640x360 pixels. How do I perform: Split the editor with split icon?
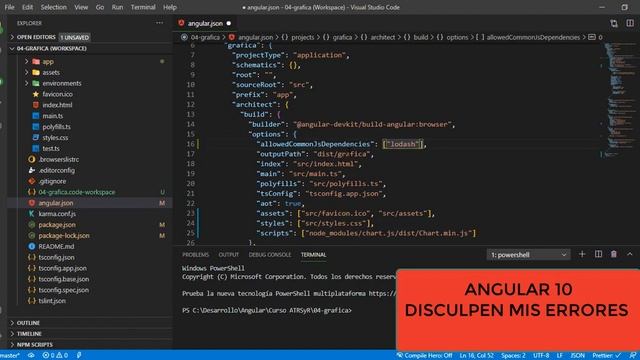630,23
